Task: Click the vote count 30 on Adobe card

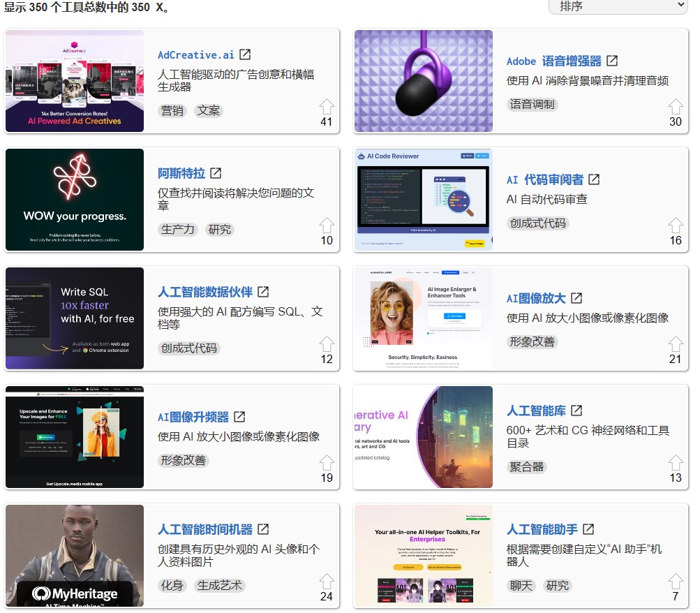Action: pos(676,122)
